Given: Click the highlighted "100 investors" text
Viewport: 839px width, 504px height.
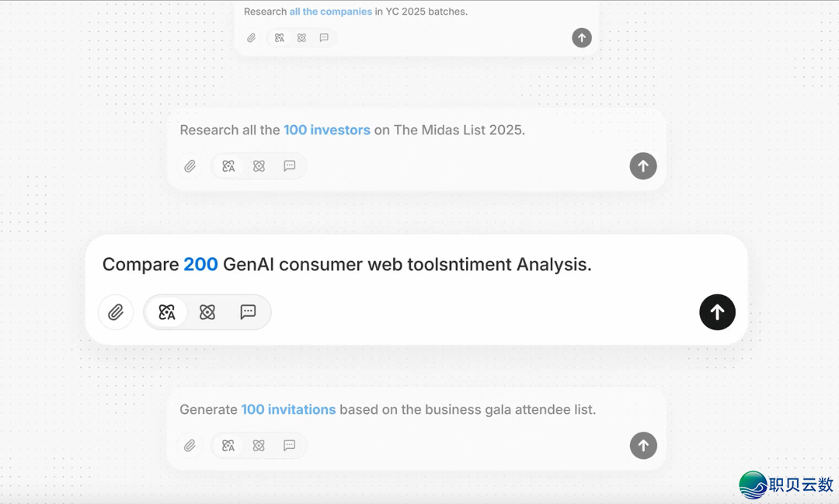Looking at the screenshot, I should (326, 130).
